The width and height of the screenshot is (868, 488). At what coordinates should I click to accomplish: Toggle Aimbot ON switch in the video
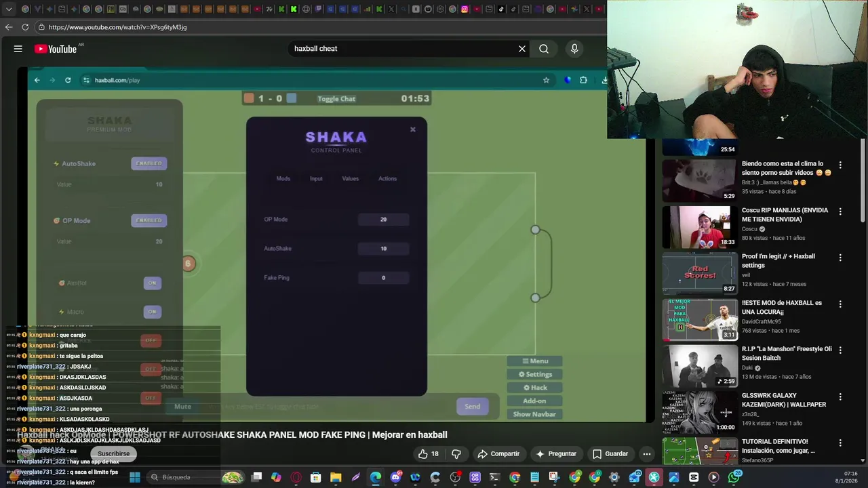[152, 283]
